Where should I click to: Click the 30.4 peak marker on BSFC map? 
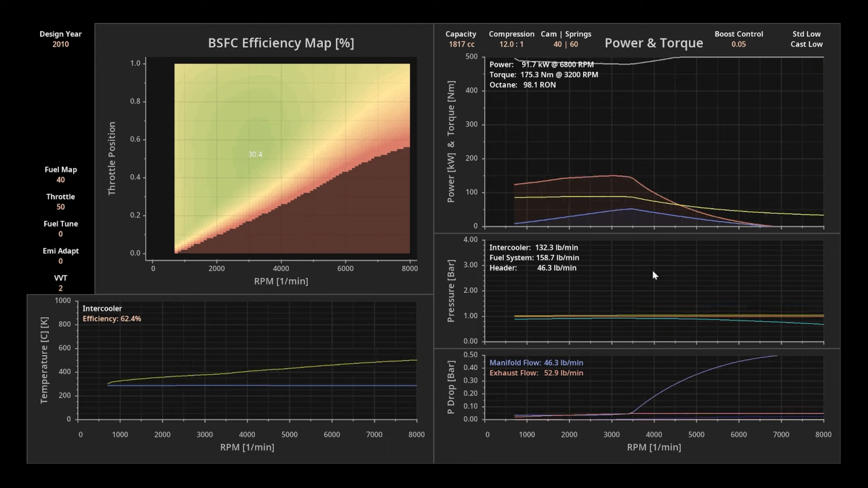click(x=255, y=155)
